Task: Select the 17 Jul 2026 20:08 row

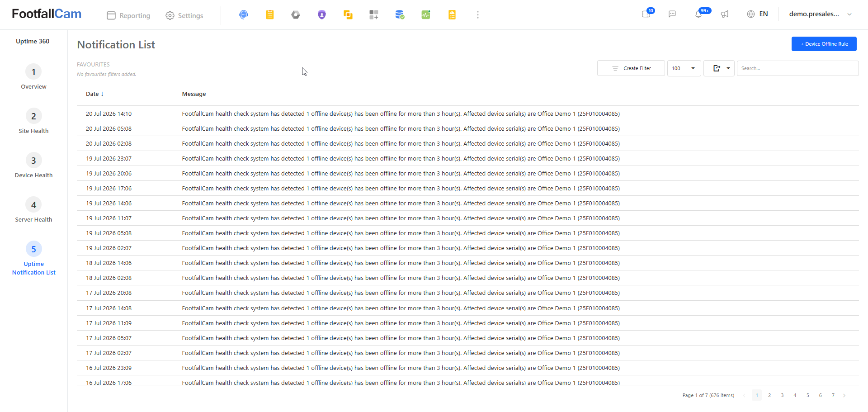Action: click(x=468, y=293)
